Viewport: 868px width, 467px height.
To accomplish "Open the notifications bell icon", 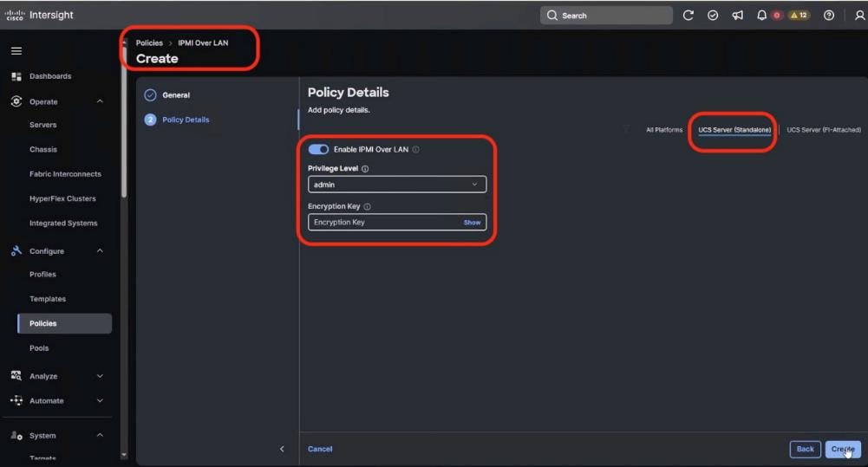I will pos(761,16).
